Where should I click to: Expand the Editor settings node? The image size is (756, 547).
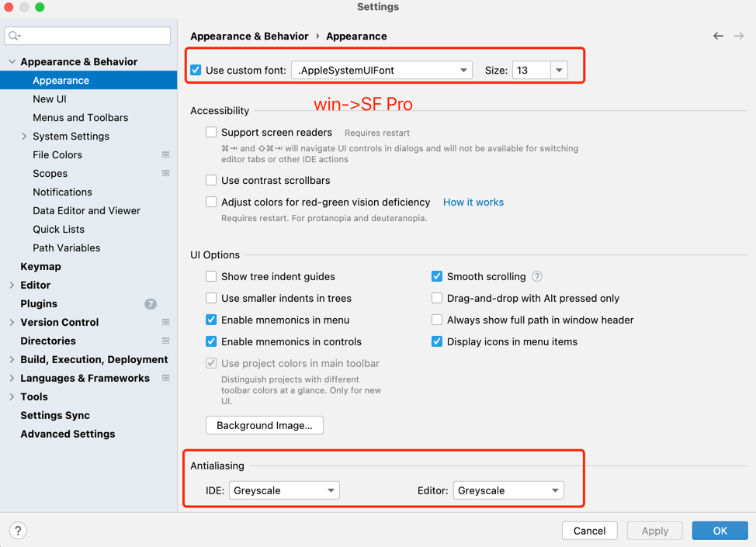pyautogui.click(x=12, y=285)
